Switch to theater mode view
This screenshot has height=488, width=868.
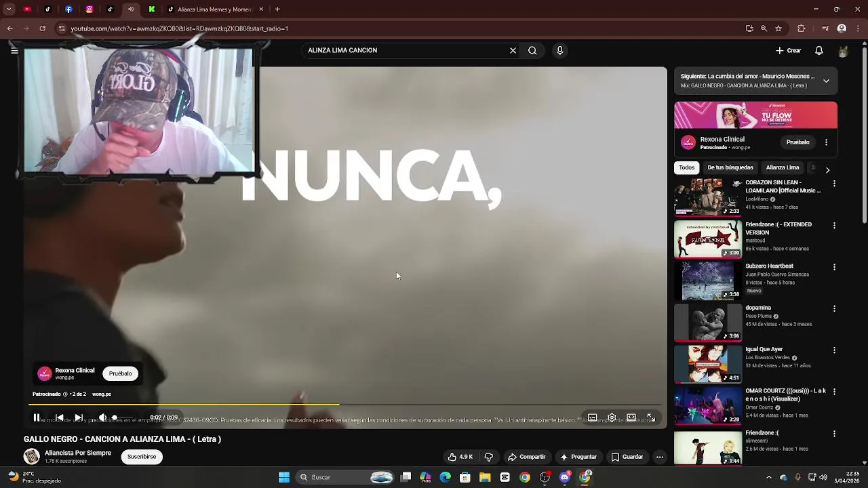[631, 418]
